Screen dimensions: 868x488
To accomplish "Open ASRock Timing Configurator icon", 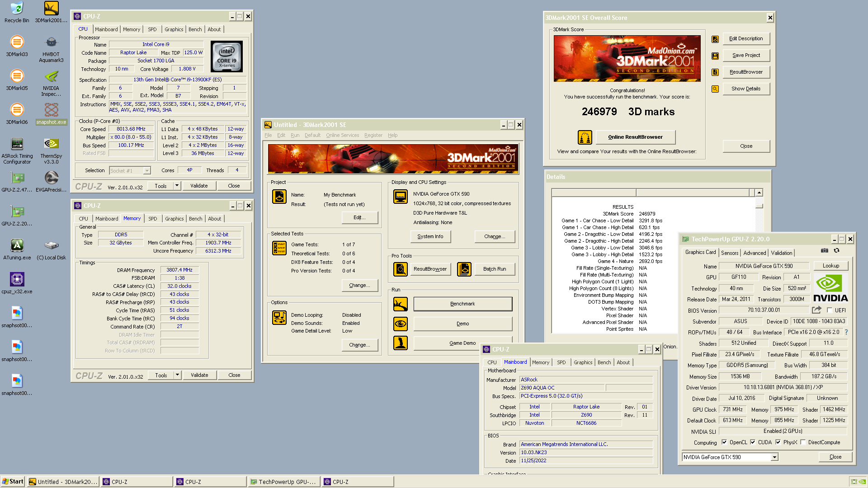I will click(17, 150).
